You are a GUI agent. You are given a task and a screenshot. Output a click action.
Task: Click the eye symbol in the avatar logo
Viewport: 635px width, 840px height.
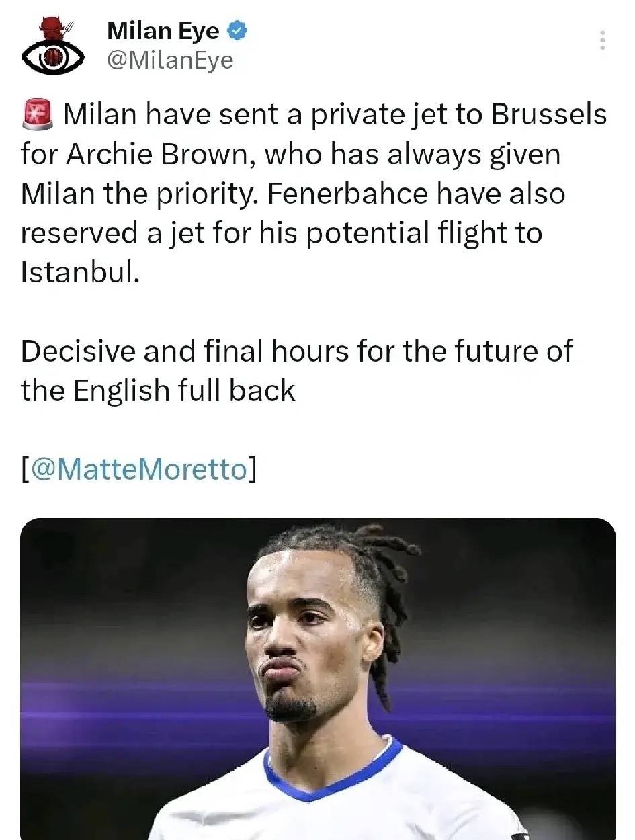(x=52, y=57)
